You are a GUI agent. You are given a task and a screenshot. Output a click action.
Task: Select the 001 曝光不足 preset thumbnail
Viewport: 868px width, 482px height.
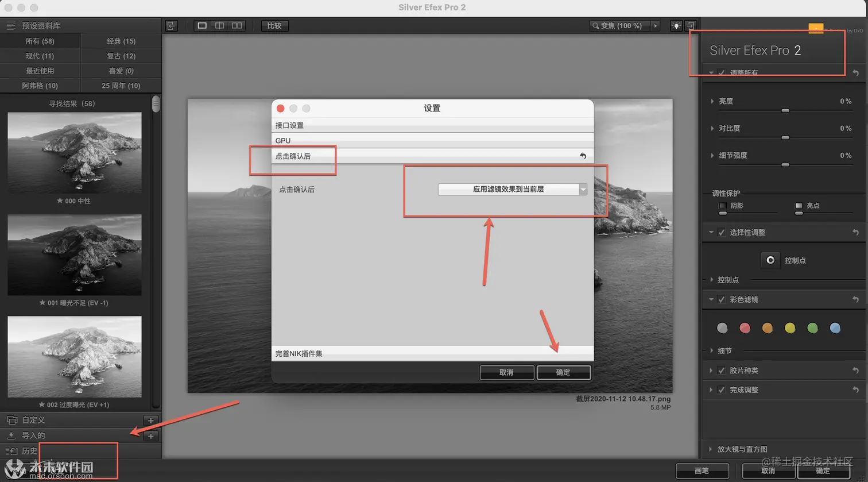pyautogui.click(x=75, y=255)
